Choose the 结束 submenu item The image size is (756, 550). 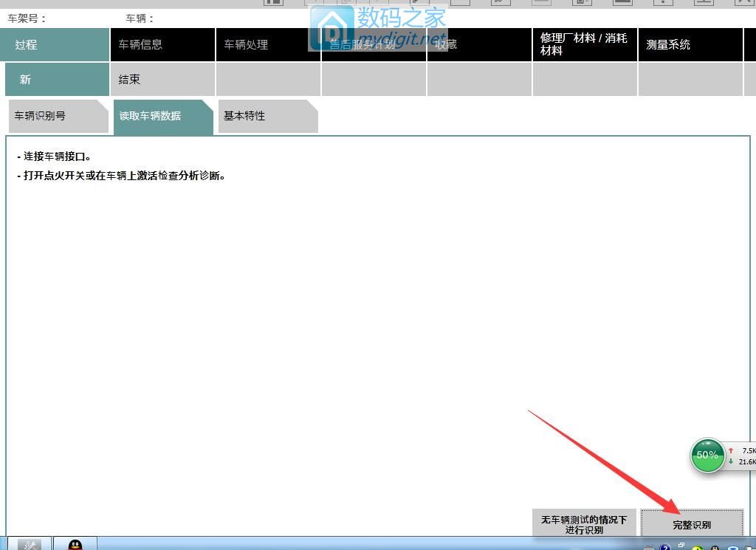pos(162,80)
